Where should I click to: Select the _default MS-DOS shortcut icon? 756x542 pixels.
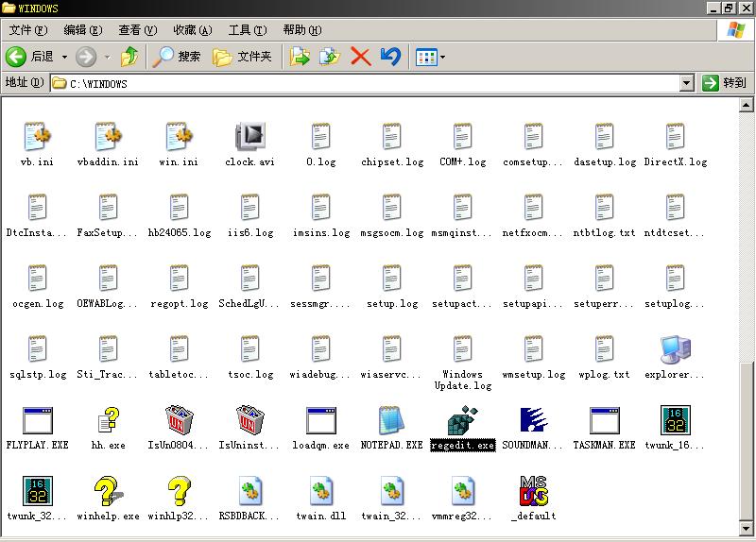pos(533,492)
